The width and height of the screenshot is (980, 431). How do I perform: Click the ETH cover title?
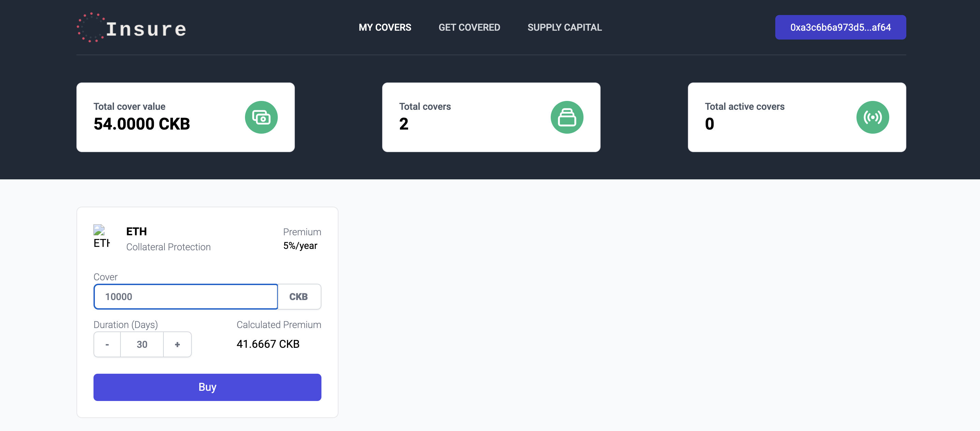click(x=136, y=232)
